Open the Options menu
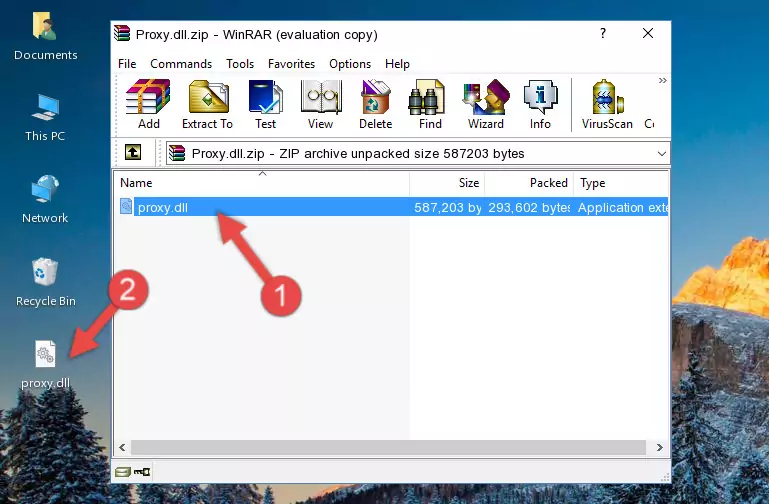769x504 pixels. click(350, 64)
